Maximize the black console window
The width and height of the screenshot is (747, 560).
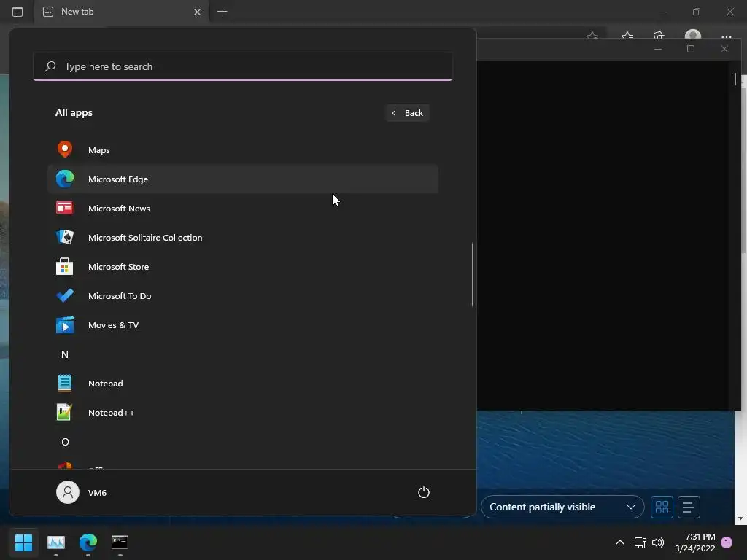point(691,49)
